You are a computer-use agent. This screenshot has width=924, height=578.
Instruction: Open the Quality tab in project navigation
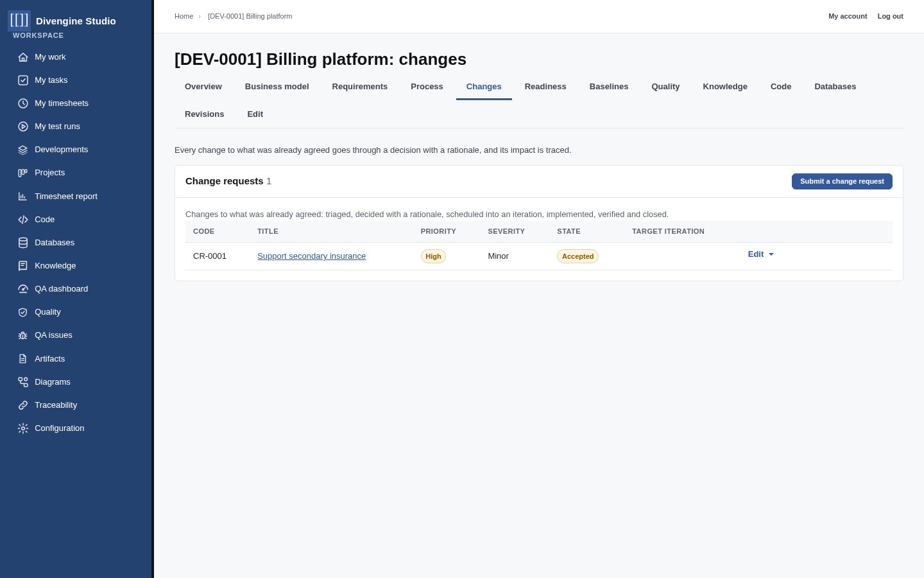coord(665,87)
